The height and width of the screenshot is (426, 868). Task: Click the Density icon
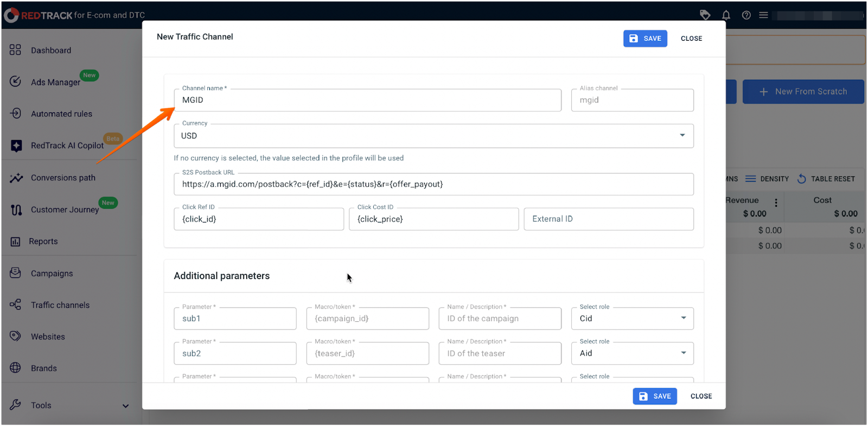[750, 179]
